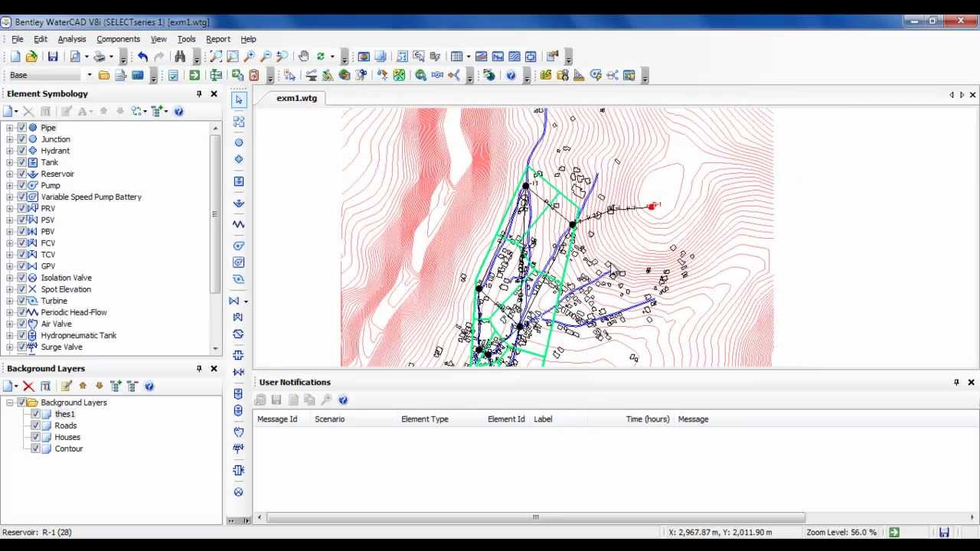
Task: Delete selected background layer with red X
Action: (28, 386)
